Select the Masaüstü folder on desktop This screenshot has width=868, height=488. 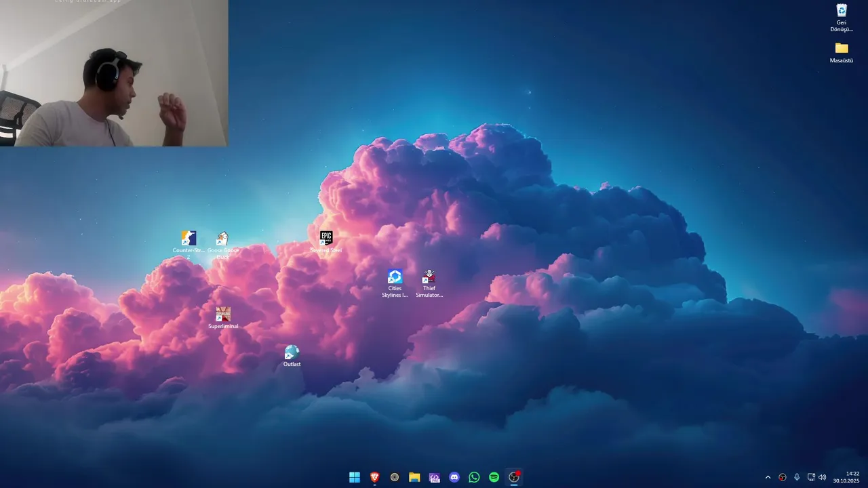[842, 52]
